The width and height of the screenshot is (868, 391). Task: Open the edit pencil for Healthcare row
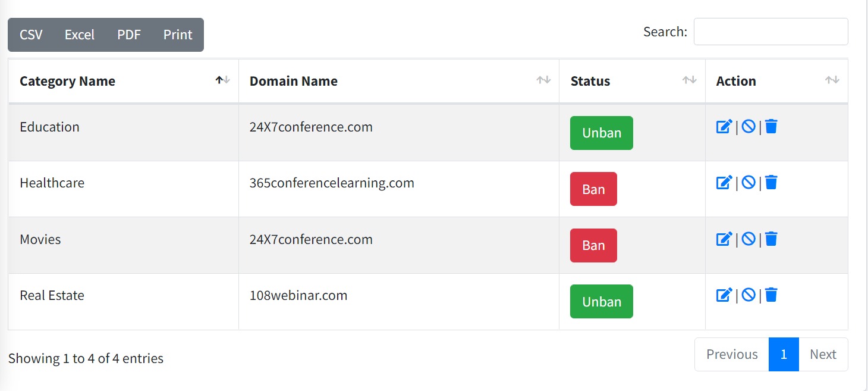tap(724, 182)
